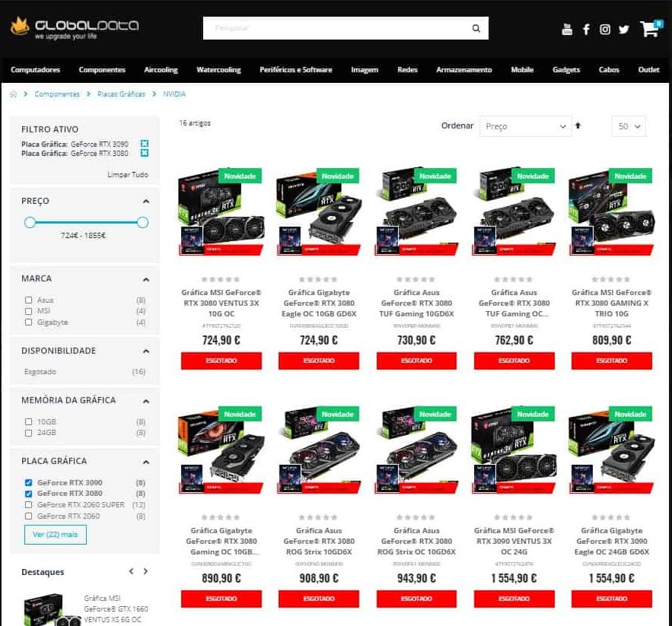
Task: Open the Redes menu
Action: tap(408, 69)
